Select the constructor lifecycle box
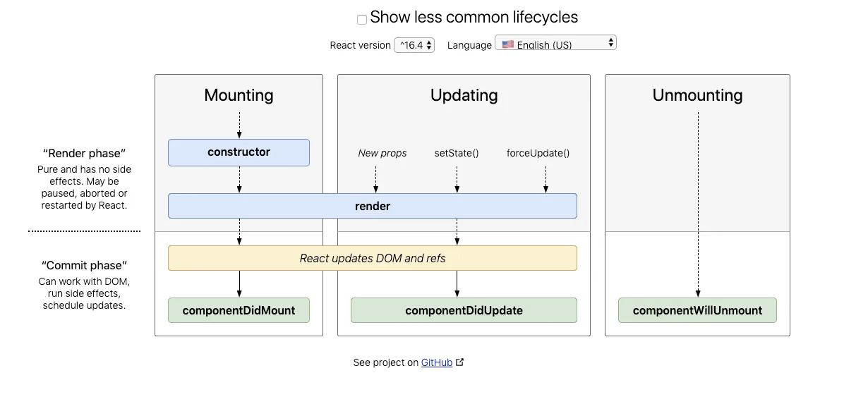Screen dimensions: 868x404 239,152
